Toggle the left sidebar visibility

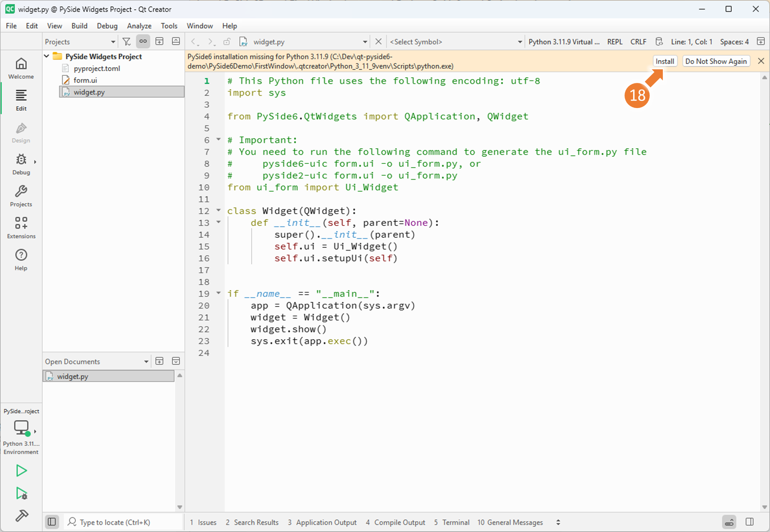click(52, 522)
